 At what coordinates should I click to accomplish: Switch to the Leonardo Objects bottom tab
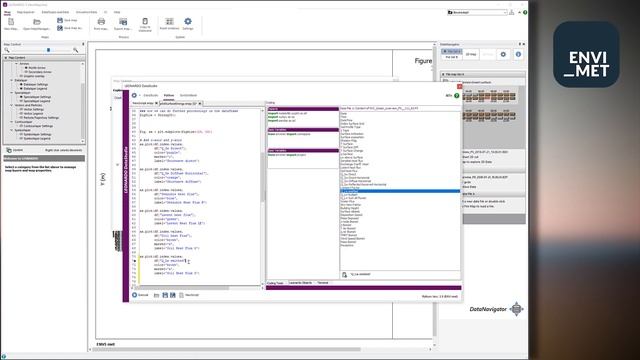300,283
